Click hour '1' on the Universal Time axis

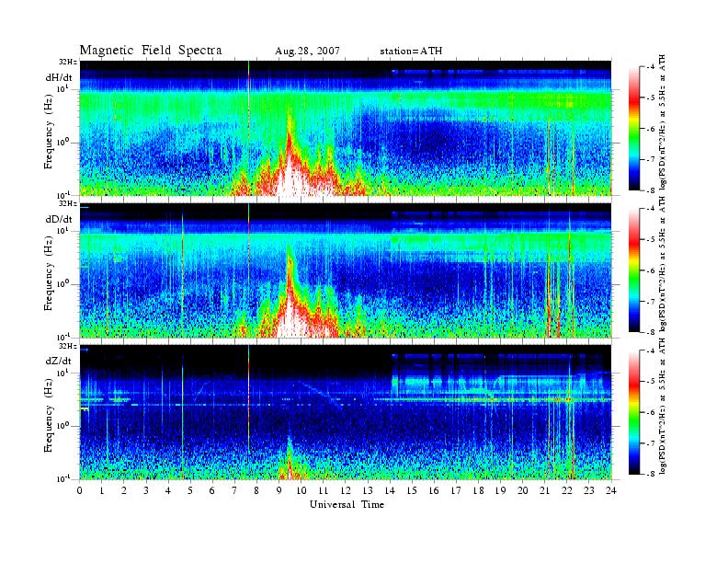click(102, 490)
